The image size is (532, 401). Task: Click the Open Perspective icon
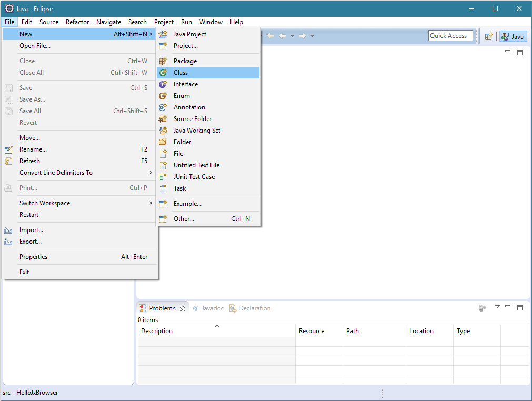tap(488, 36)
